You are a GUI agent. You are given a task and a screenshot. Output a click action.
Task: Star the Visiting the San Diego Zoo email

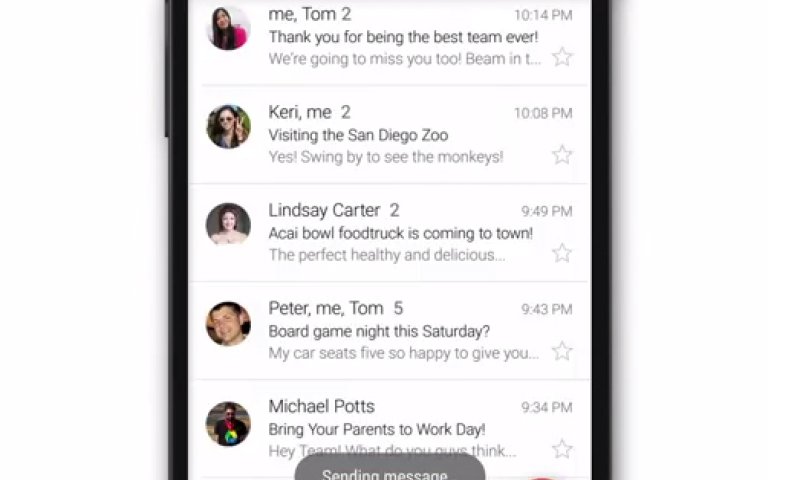point(562,155)
